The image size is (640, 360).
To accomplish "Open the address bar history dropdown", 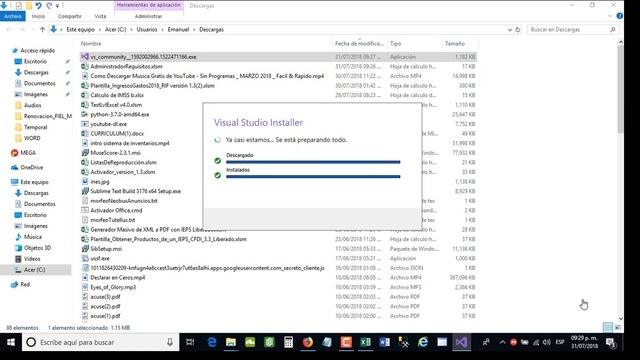I will pos(509,29).
